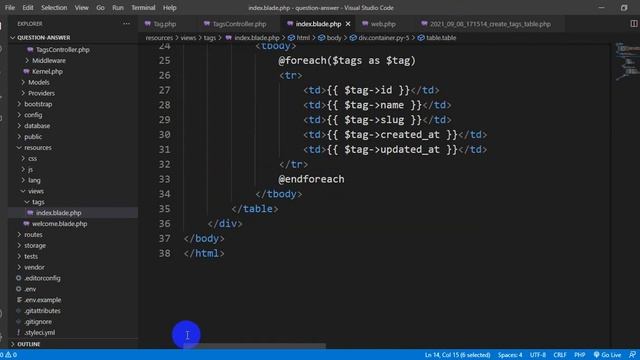The image size is (640, 360).
Task: Click the resources breadcrumb segment
Action: click(x=159, y=38)
